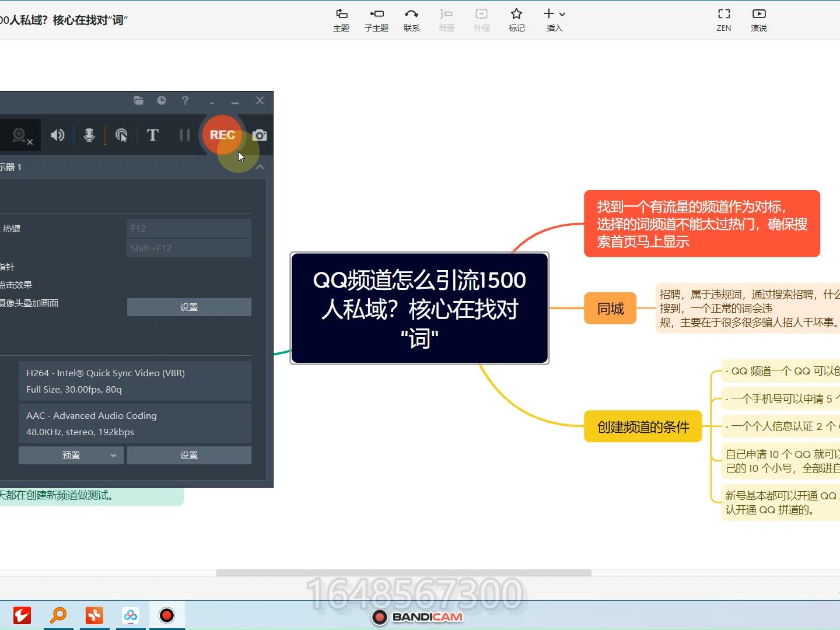Add a 子主题 subtopic
The height and width of the screenshot is (630, 840).
pyautogui.click(x=376, y=20)
